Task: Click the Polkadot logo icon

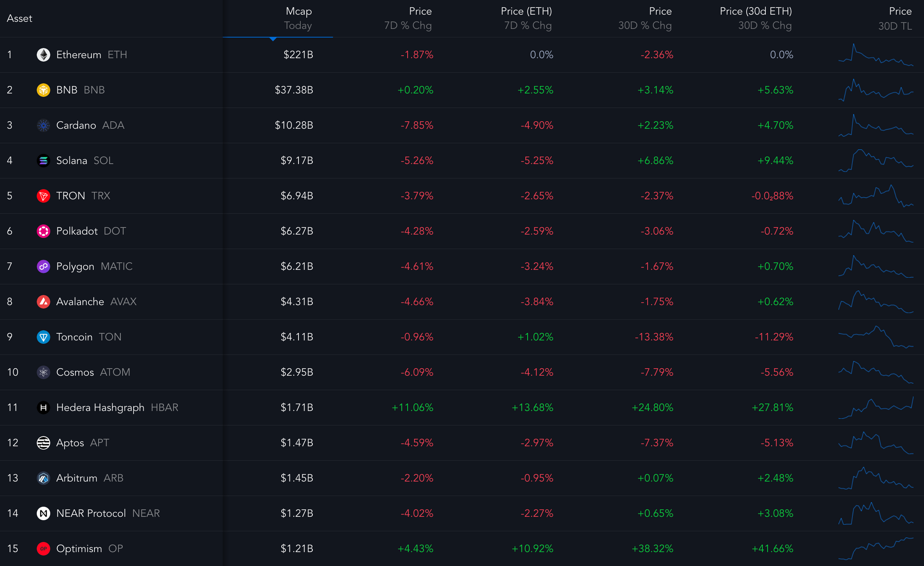Action: click(43, 231)
